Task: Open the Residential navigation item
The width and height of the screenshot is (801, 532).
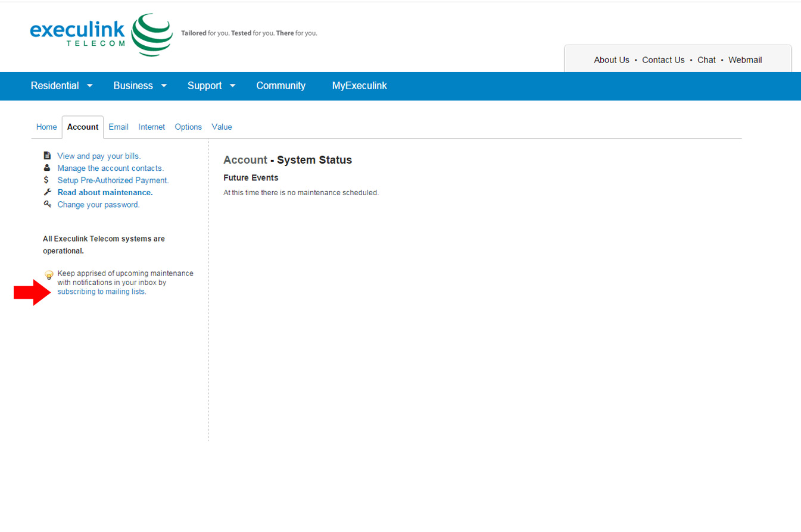Action: 55,86
